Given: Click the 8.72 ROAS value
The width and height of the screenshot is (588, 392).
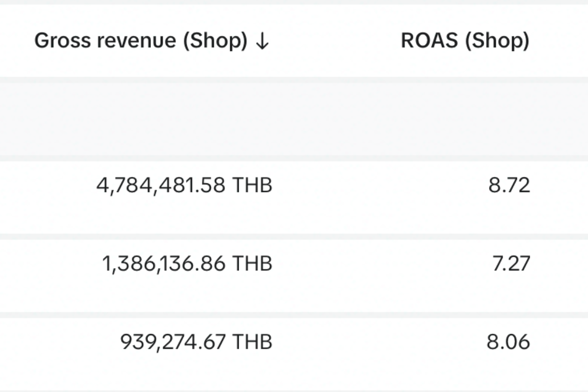Looking at the screenshot, I should click(509, 186).
